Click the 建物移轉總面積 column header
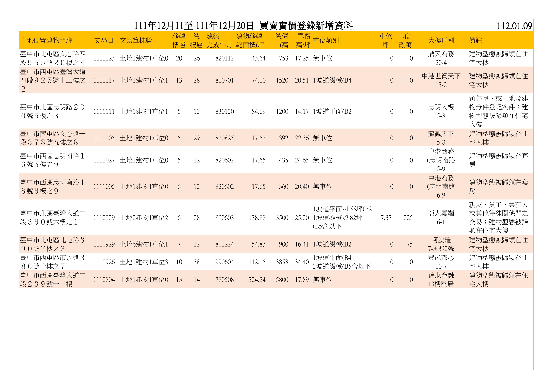Viewport: 555px width, 392px height. pyautogui.click(x=250, y=40)
